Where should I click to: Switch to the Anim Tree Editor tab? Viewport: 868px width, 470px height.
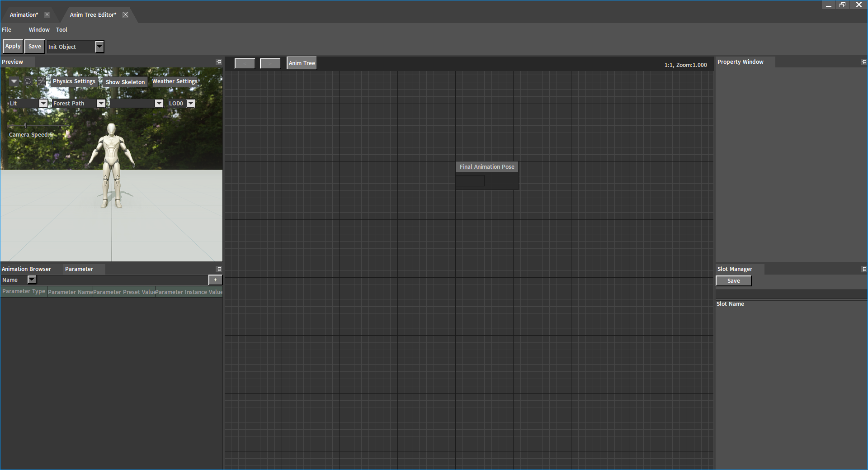coord(93,14)
